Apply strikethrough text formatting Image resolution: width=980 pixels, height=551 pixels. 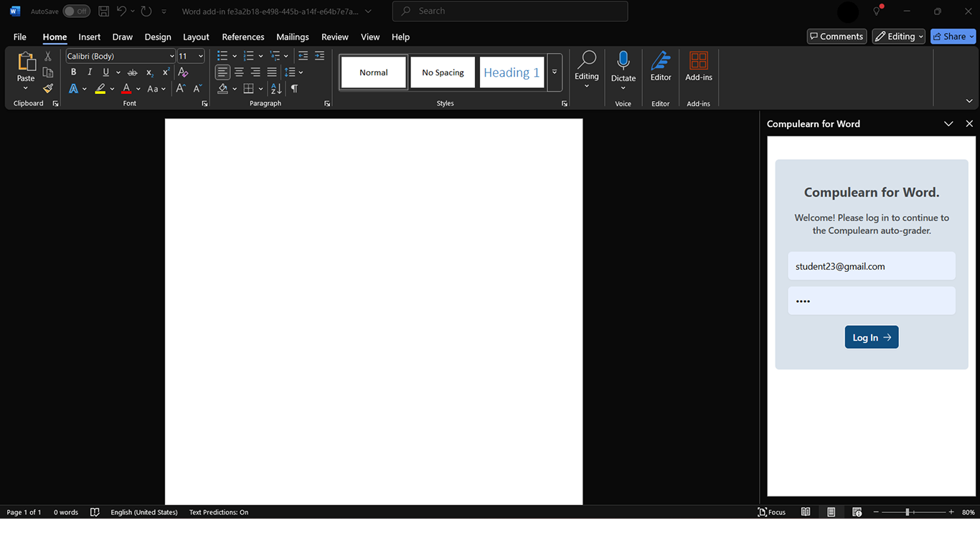[x=132, y=72]
